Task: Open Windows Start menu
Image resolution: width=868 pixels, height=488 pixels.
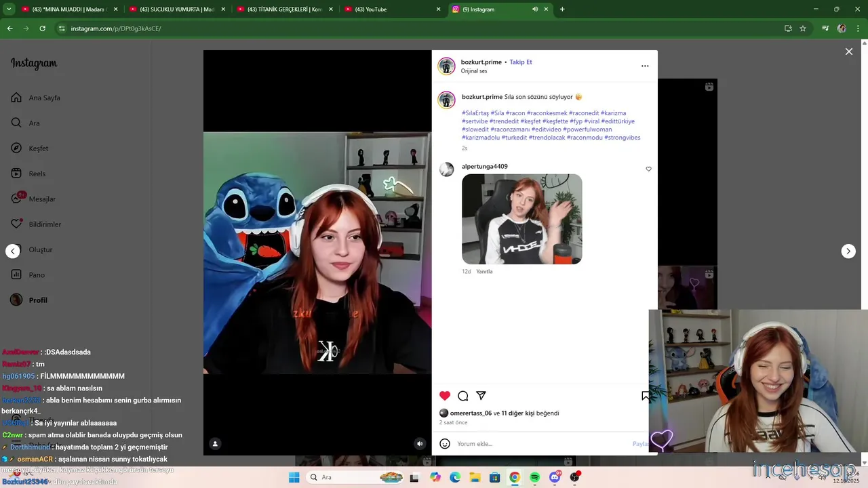Action: [x=294, y=477]
